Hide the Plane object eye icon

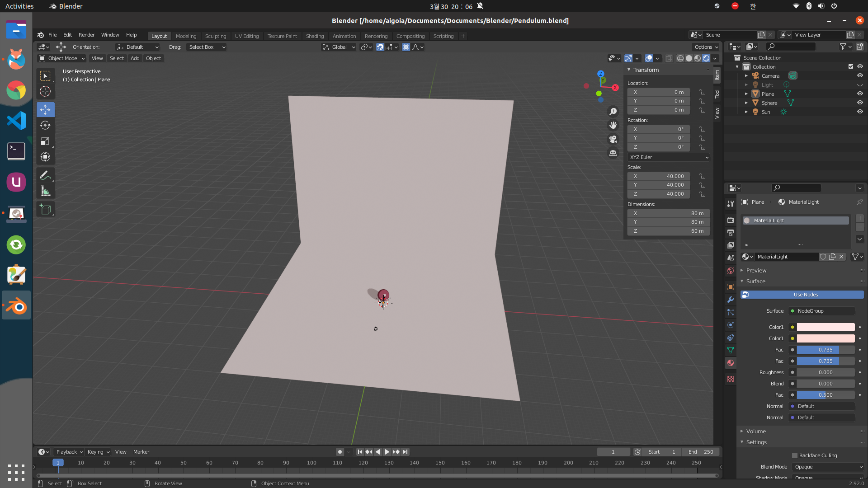pyautogui.click(x=860, y=94)
